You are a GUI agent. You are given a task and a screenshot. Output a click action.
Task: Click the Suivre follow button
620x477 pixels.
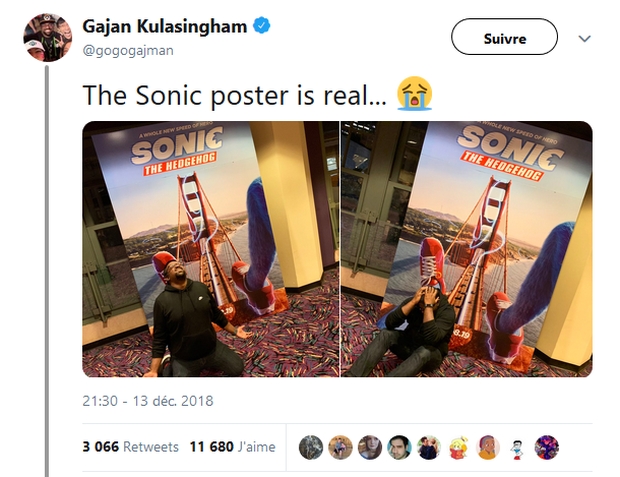point(504,37)
